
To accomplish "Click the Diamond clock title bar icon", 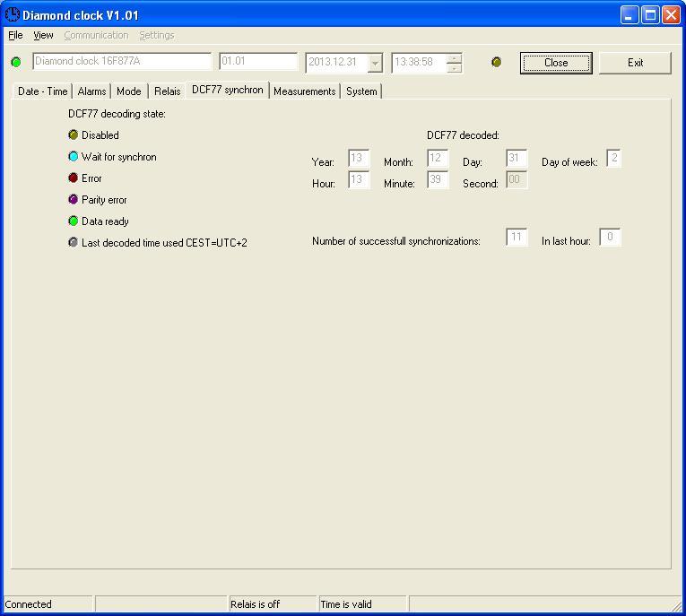I will pos(13,15).
